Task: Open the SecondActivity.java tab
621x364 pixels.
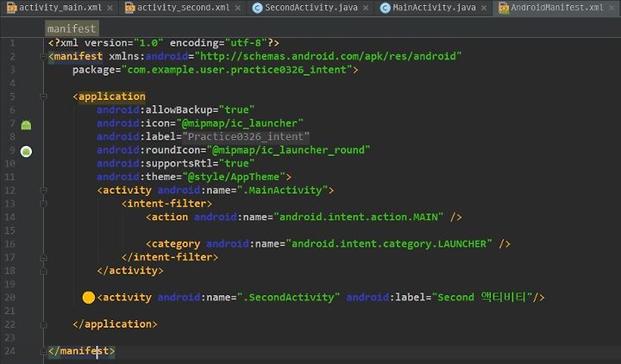Action: coord(310,8)
